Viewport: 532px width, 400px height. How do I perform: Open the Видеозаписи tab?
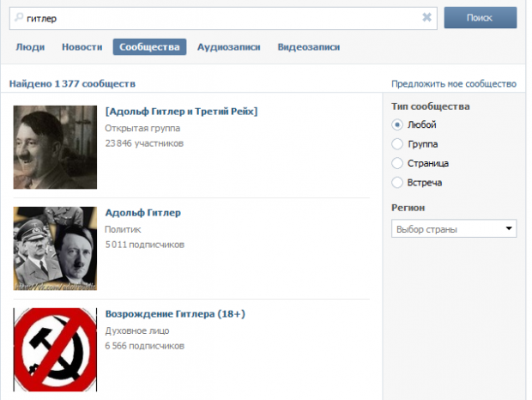pos(309,47)
